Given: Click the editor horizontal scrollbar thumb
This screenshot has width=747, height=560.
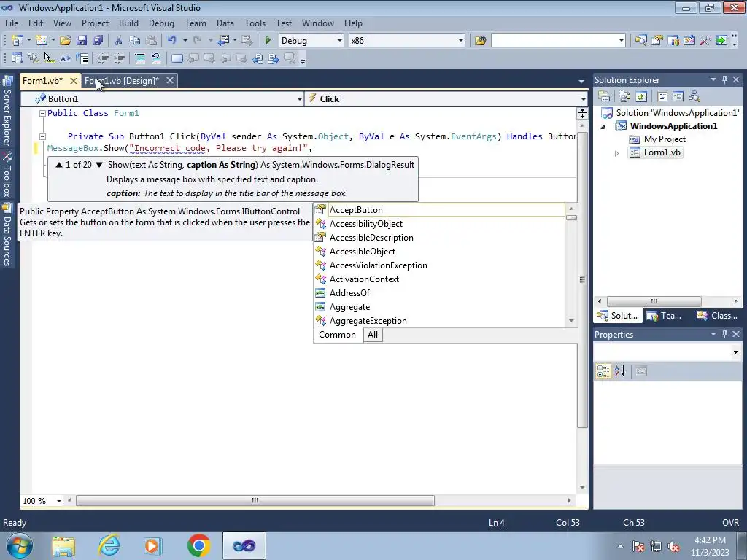Looking at the screenshot, I should point(255,500).
